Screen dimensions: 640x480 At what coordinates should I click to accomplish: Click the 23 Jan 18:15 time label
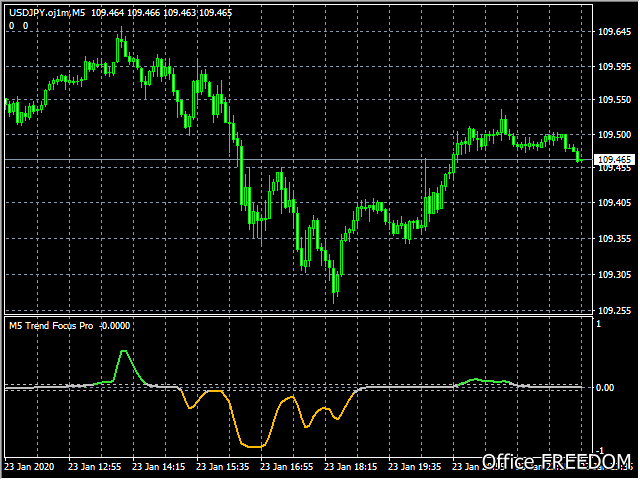point(351,467)
